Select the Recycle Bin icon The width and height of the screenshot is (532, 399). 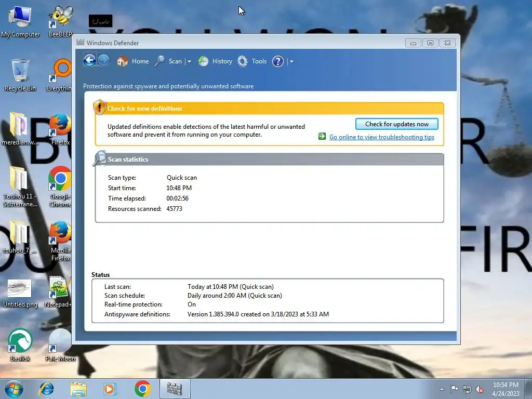pyautogui.click(x=20, y=75)
